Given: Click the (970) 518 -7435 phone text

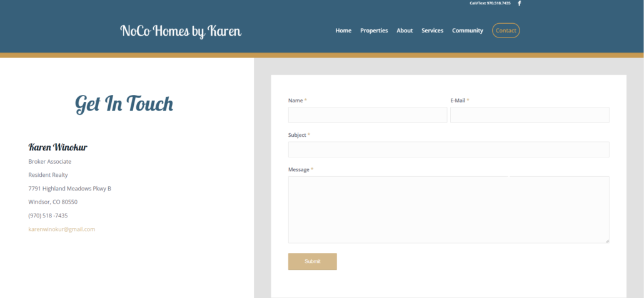Looking at the screenshot, I should [x=48, y=216].
